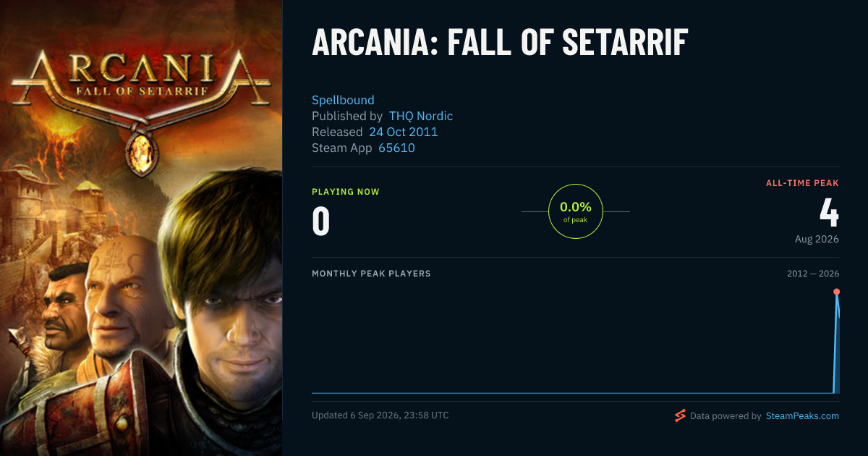Click the Playing Now count of 0
868x456 pixels.
tap(321, 221)
